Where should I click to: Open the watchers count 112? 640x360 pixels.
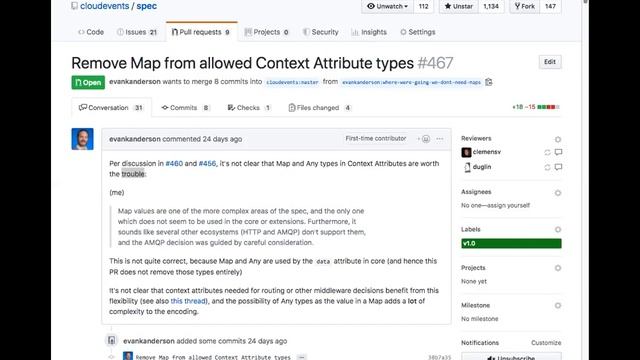tap(423, 6)
